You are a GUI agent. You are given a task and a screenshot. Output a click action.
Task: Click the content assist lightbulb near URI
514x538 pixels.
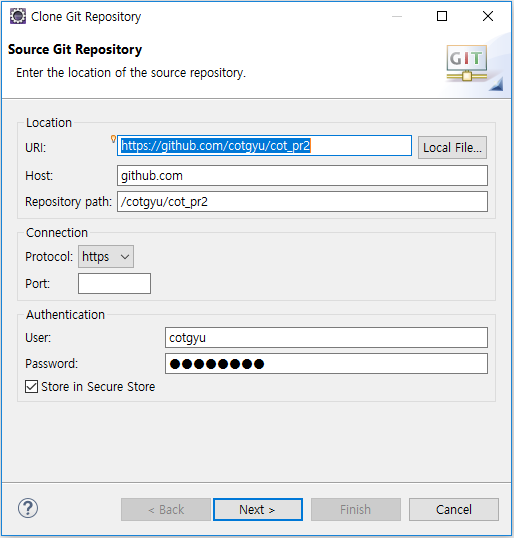click(x=113, y=139)
